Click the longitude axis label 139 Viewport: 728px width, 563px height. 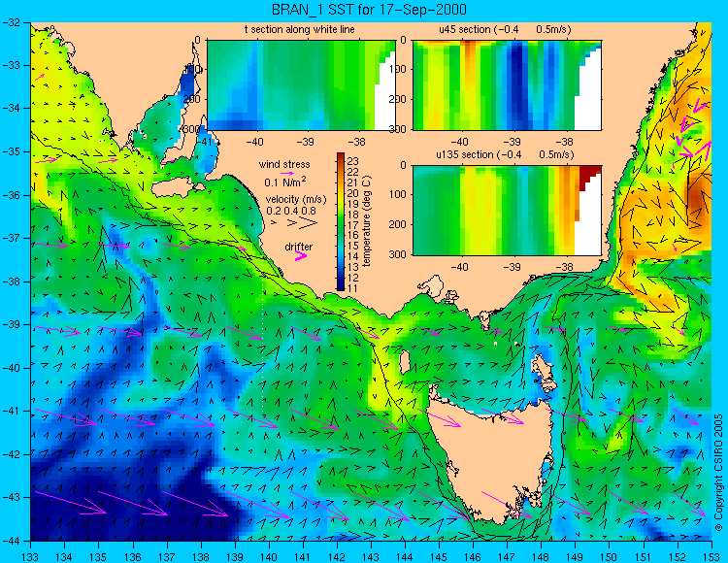coord(235,555)
